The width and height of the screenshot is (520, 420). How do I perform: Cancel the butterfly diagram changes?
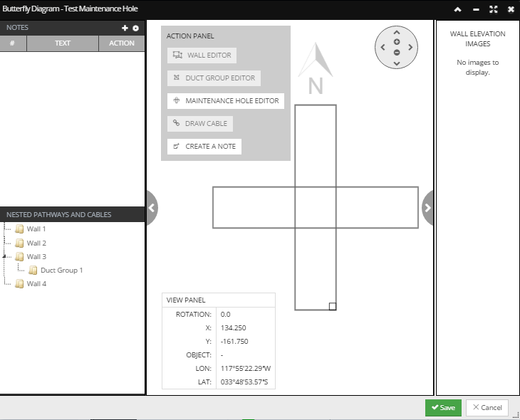pos(487,408)
